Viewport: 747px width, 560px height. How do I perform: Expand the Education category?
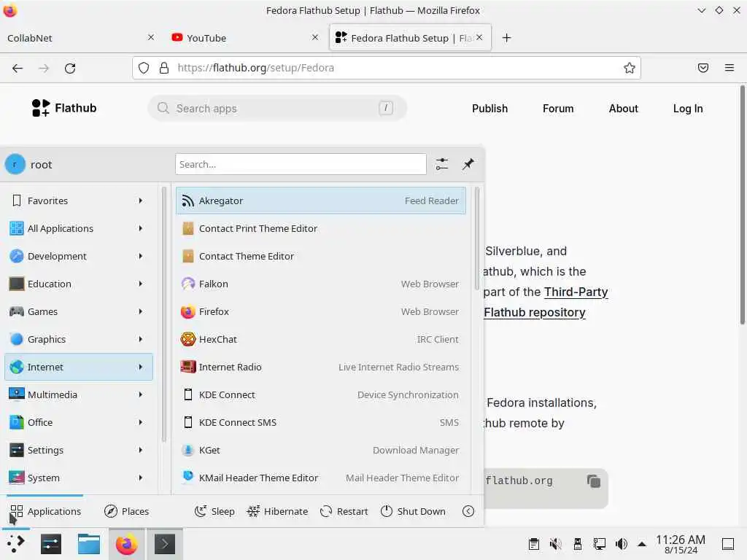pyautogui.click(x=79, y=284)
